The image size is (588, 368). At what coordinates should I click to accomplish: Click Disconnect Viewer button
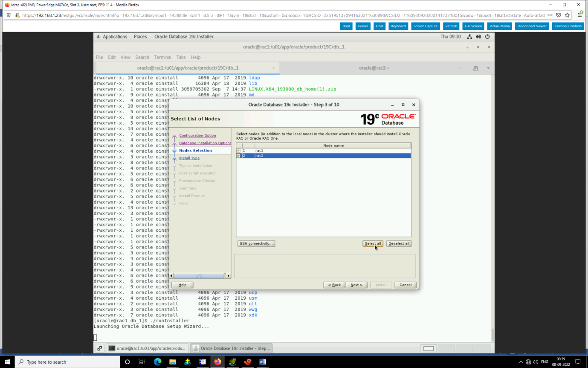coord(532,26)
